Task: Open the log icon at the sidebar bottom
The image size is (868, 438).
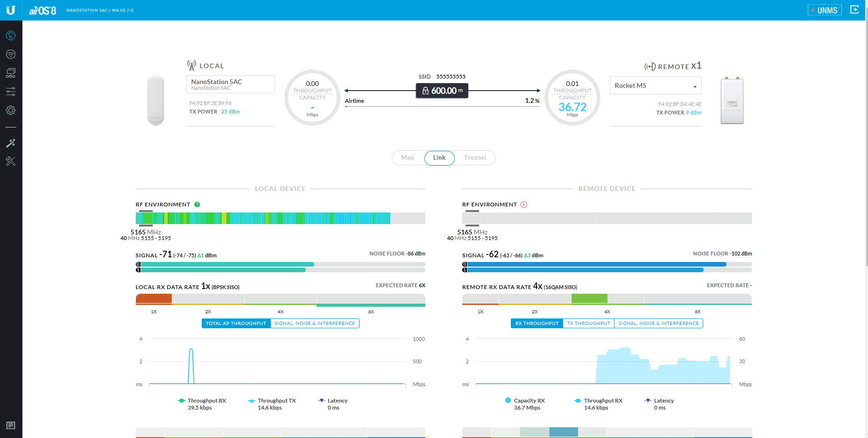Action: [11, 425]
